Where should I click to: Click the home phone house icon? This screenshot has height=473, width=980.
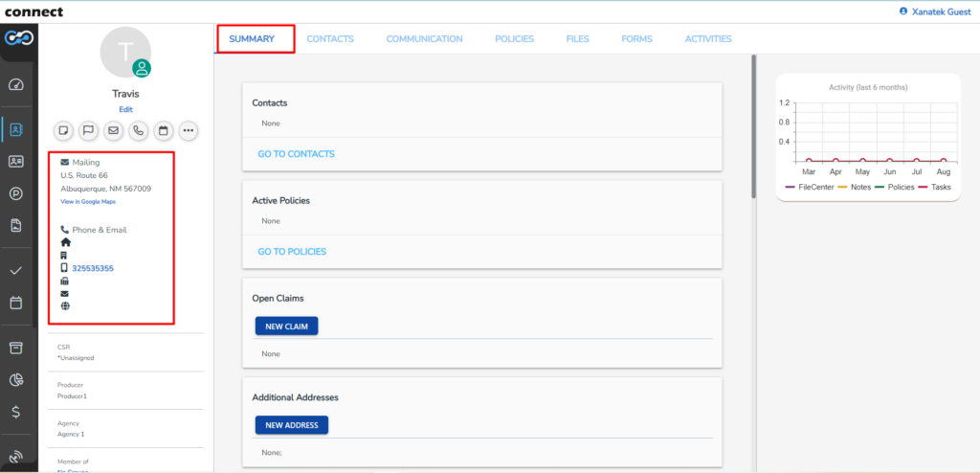[65, 242]
